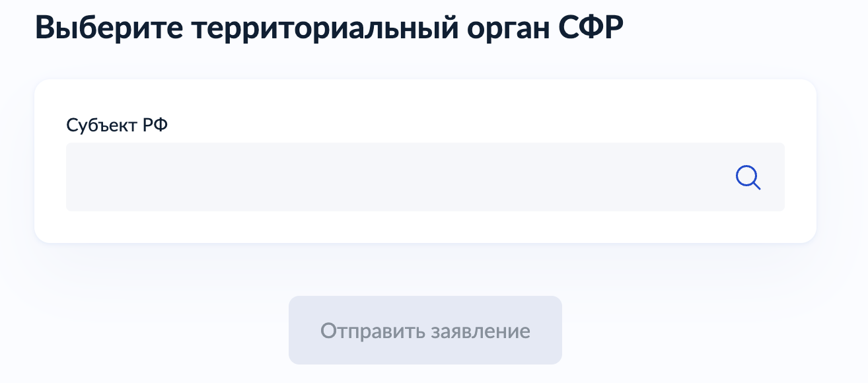Open the Субъект РФ region lookup
The height and width of the screenshot is (383, 868).
396,177
